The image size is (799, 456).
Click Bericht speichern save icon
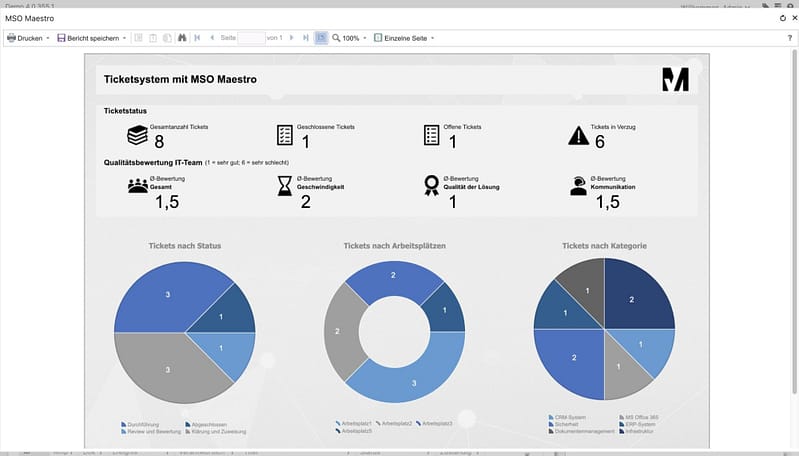coord(61,38)
